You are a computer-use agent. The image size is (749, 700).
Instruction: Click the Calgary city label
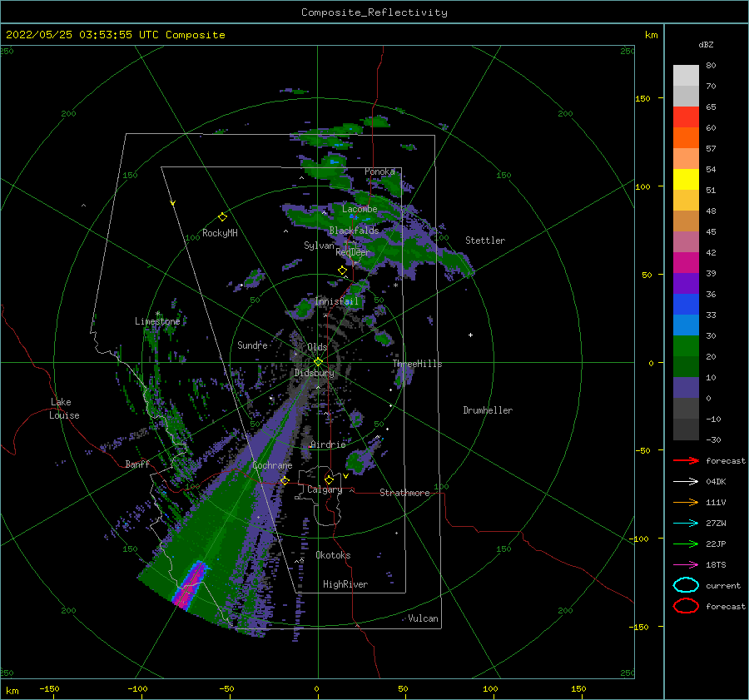tap(325, 489)
